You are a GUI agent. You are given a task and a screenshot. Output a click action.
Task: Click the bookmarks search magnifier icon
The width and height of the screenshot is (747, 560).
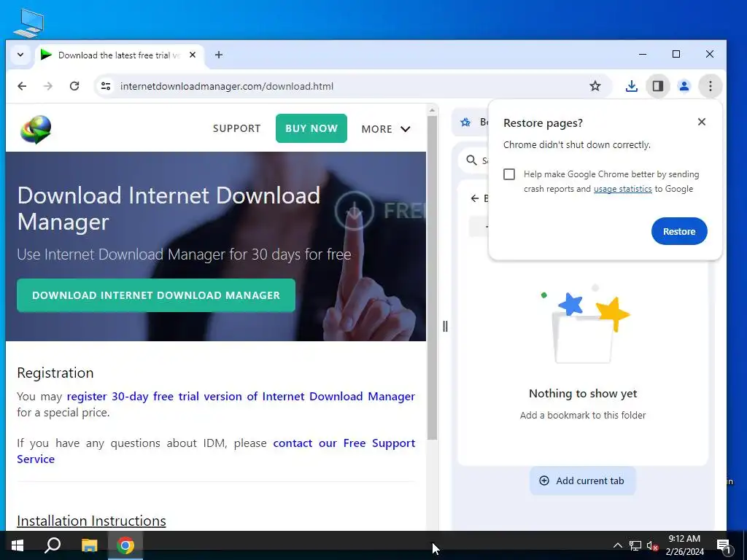point(472,160)
